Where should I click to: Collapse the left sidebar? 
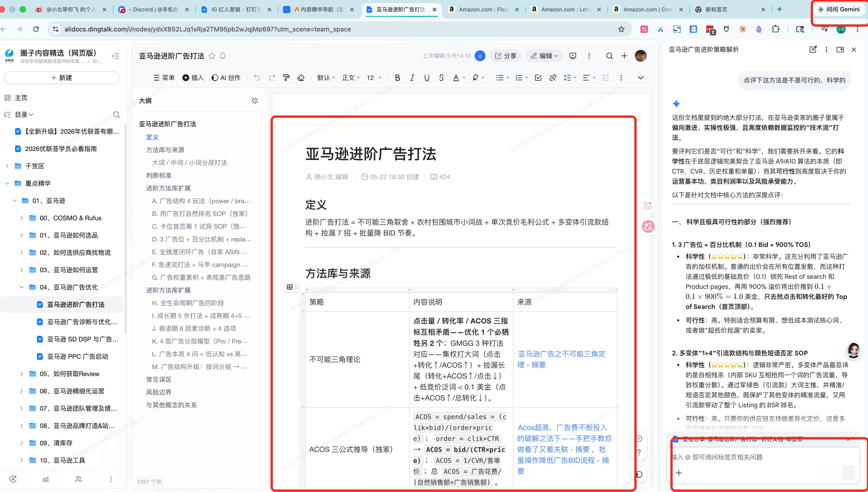click(x=116, y=56)
